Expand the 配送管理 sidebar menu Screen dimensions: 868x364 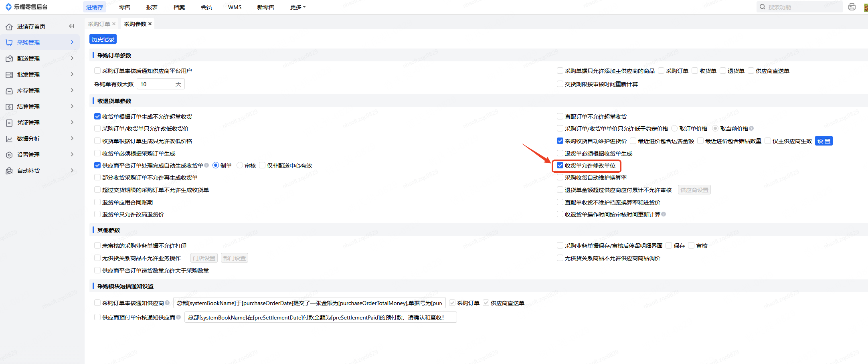(72, 58)
